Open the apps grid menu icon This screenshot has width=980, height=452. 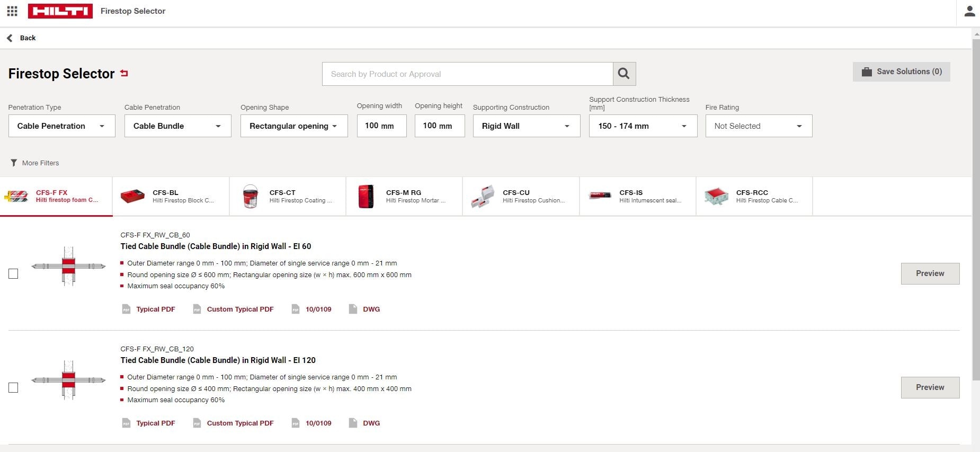click(x=12, y=11)
